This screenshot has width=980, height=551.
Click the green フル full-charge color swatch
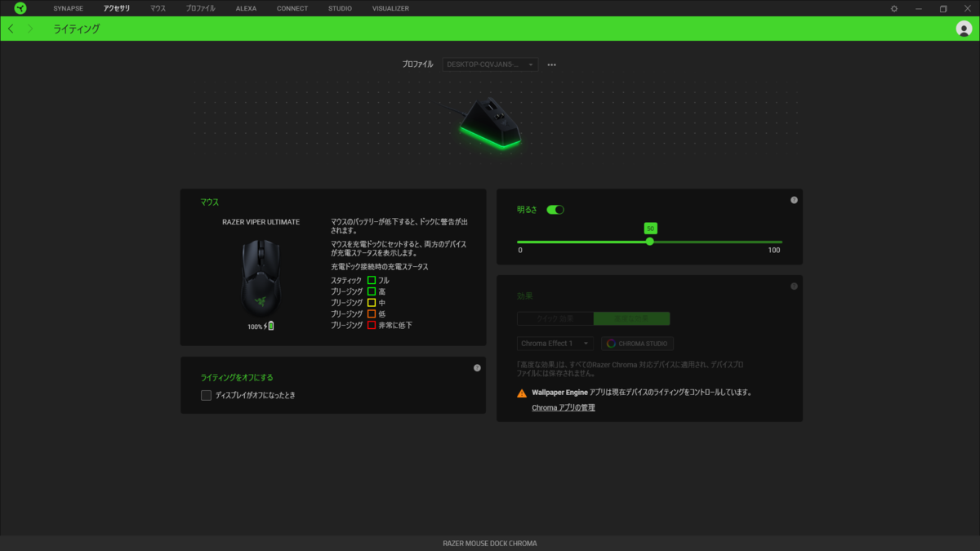coord(372,280)
